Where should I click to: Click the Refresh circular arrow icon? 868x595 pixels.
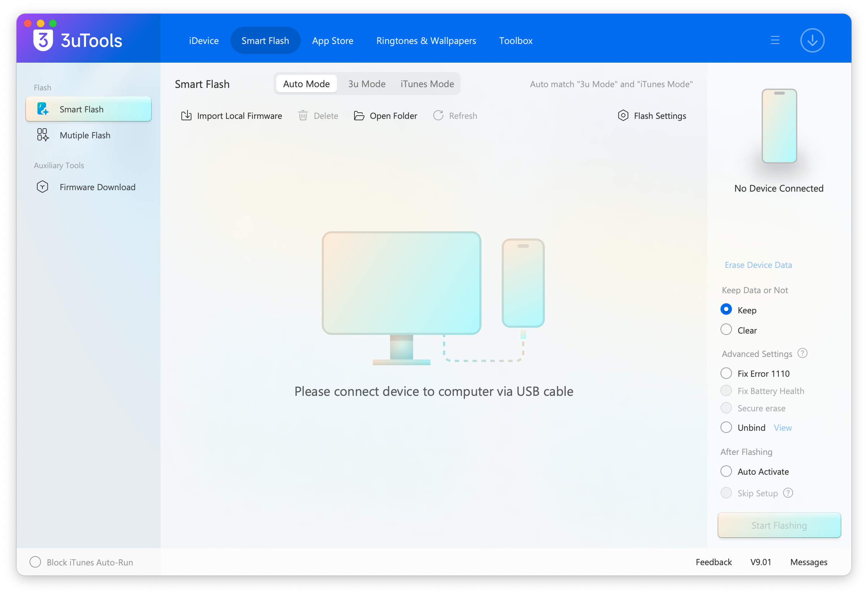coord(438,116)
